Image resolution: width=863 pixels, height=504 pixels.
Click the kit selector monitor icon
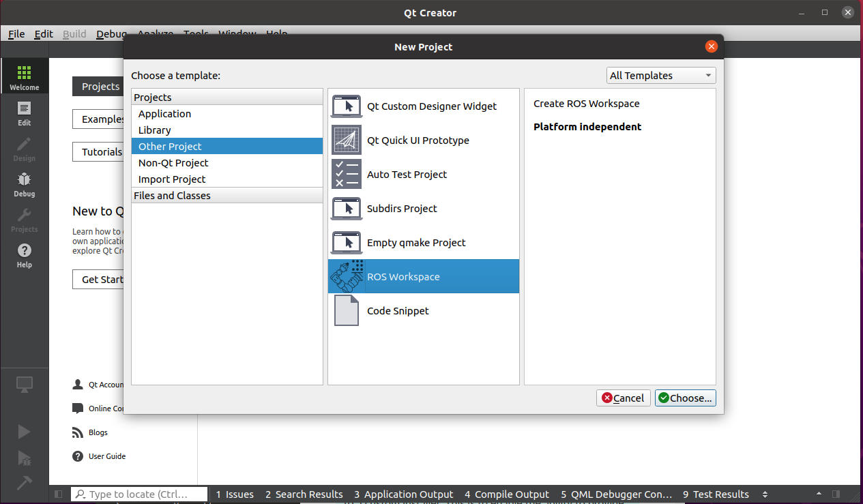point(24,385)
